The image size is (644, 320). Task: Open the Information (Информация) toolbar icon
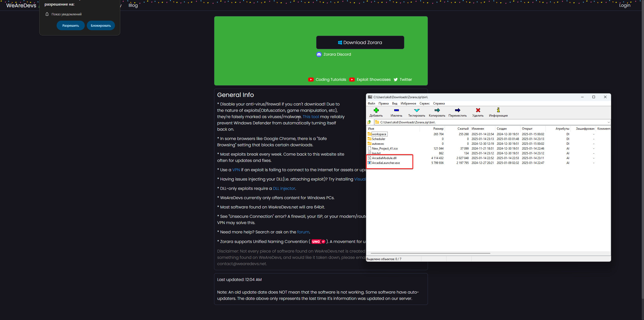498,110
